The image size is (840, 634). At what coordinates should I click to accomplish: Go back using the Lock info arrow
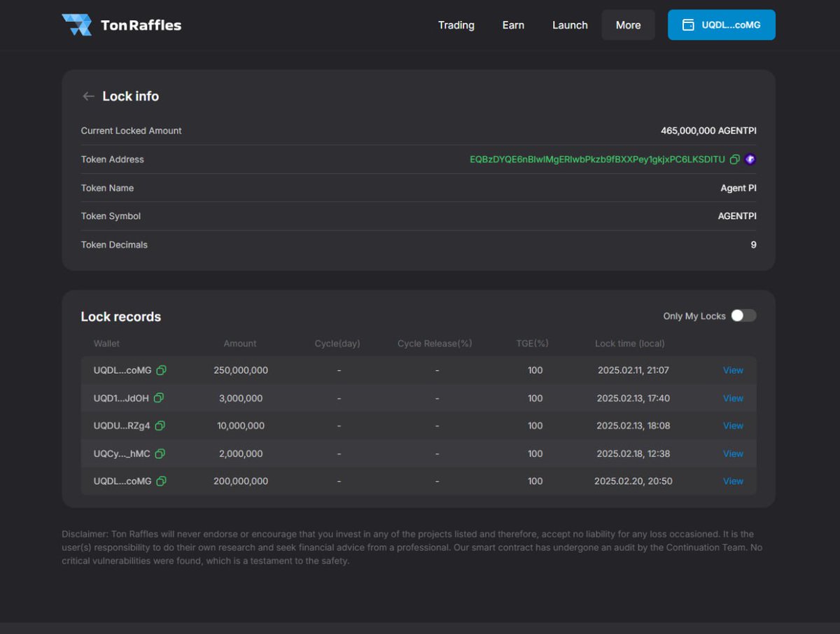pyautogui.click(x=88, y=97)
